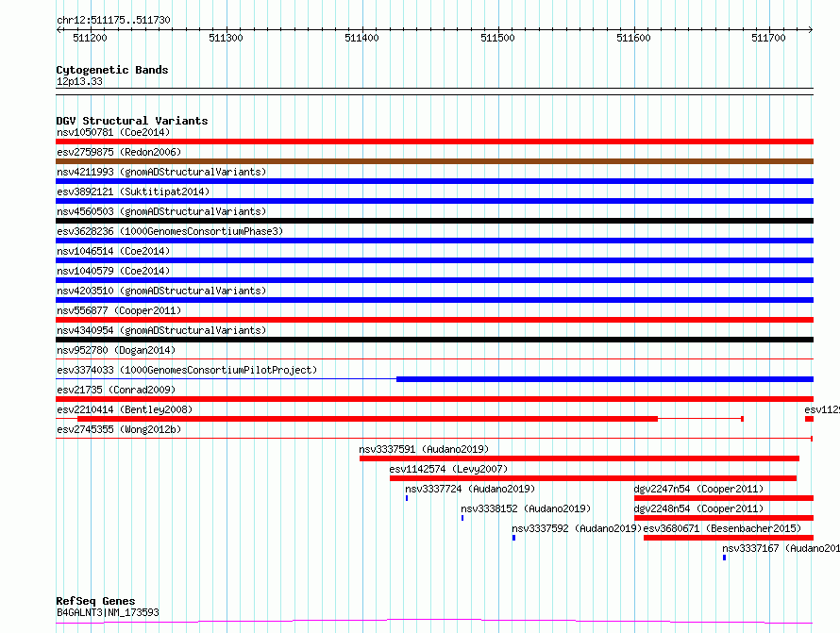
Task: Click the DGV Structural Variants track title
Action: [x=132, y=121]
